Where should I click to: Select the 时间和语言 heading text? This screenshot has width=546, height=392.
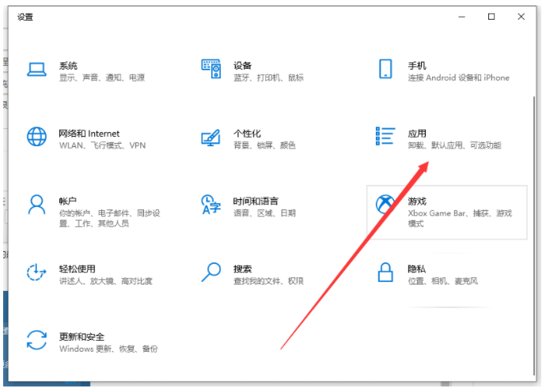[256, 202]
